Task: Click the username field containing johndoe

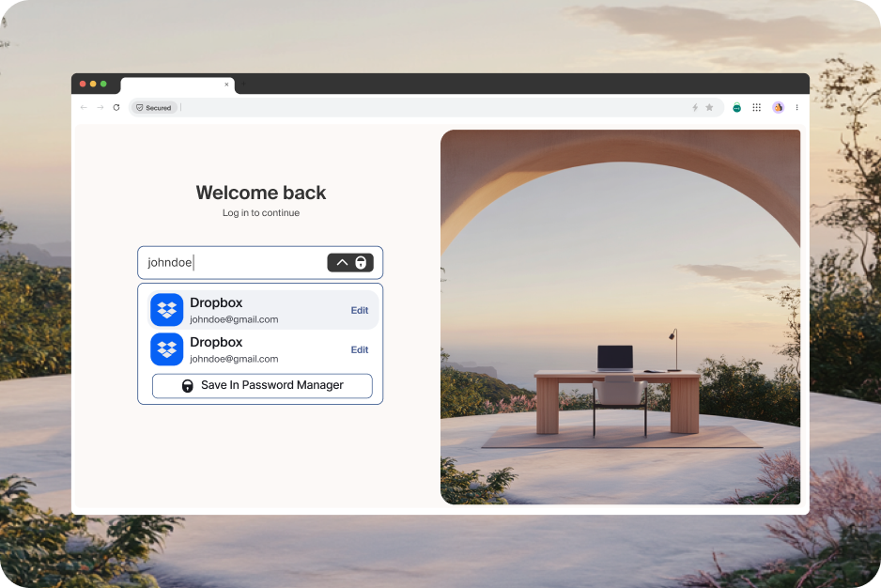Action: point(260,262)
